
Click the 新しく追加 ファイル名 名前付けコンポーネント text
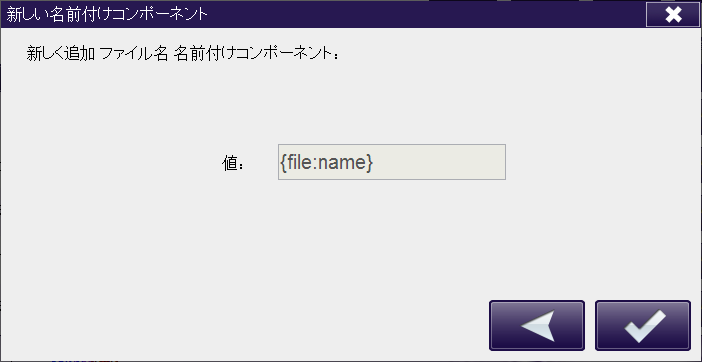(183, 54)
